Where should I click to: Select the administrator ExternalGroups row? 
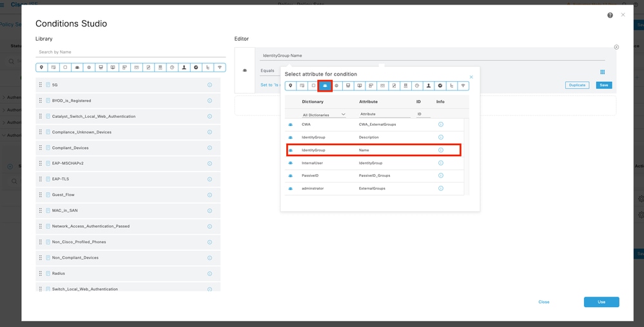(x=374, y=188)
